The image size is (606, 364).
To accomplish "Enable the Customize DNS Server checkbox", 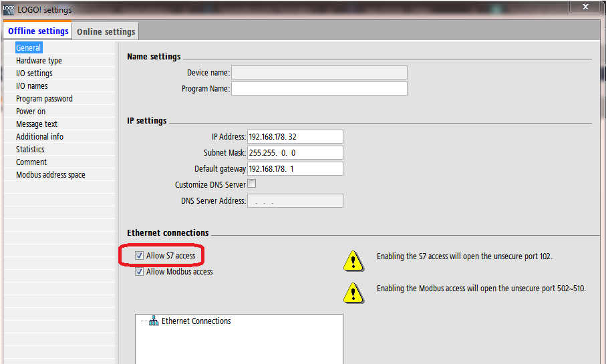I will pos(252,184).
